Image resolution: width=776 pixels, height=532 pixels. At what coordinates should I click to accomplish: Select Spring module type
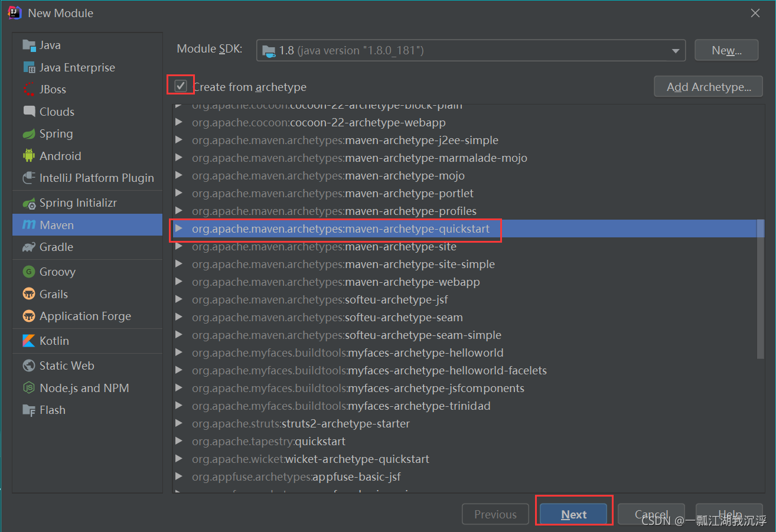[x=87, y=134]
